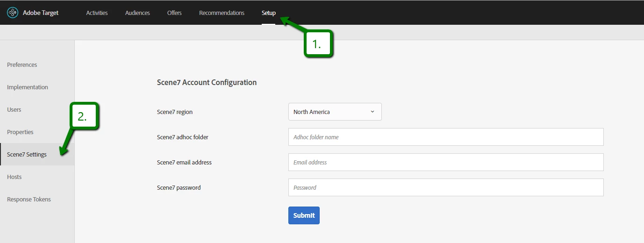Click the Adhoc folder name field
The height and width of the screenshot is (243, 644).
446,137
